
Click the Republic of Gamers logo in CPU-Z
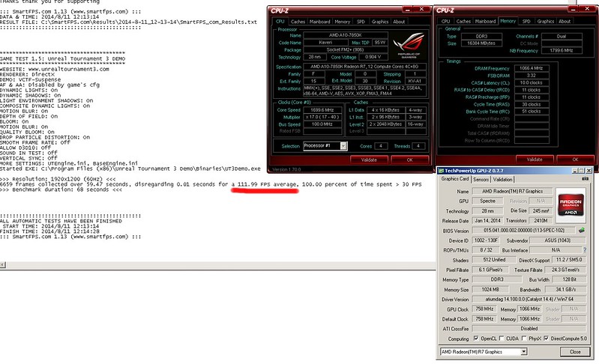tap(409, 45)
